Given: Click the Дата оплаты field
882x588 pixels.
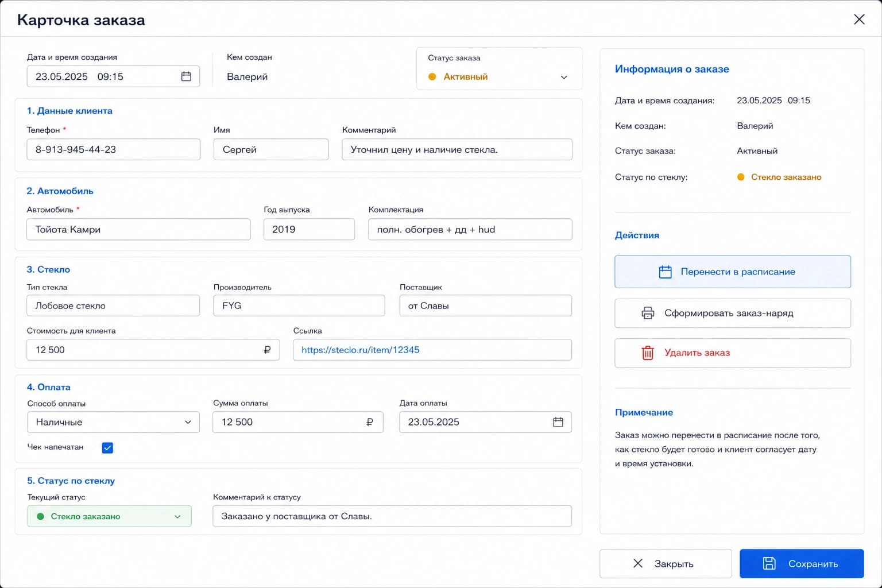Looking at the screenshot, I should point(486,422).
